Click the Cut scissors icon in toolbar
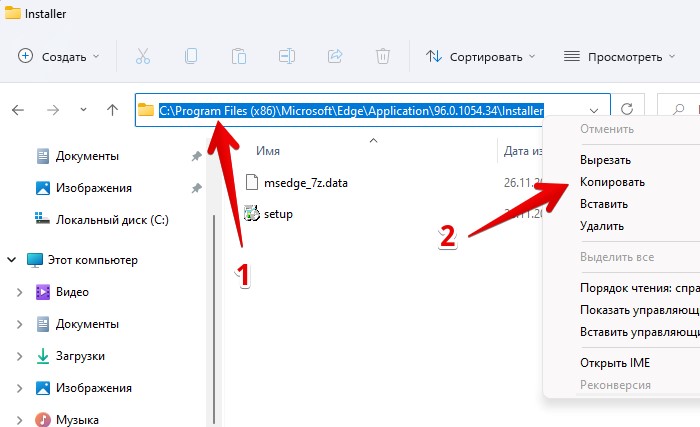This screenshot has height=427, width=700. (x=143, y=56)
